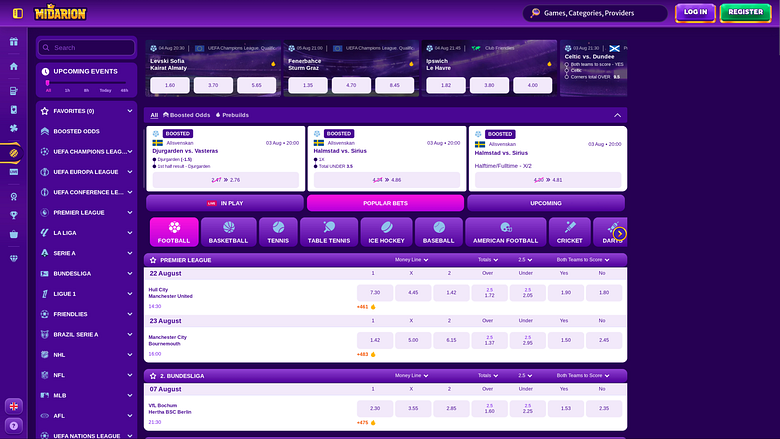
Task: Select the Tennis sport icon
Action: pyautogui.click(x=278, y=232)
